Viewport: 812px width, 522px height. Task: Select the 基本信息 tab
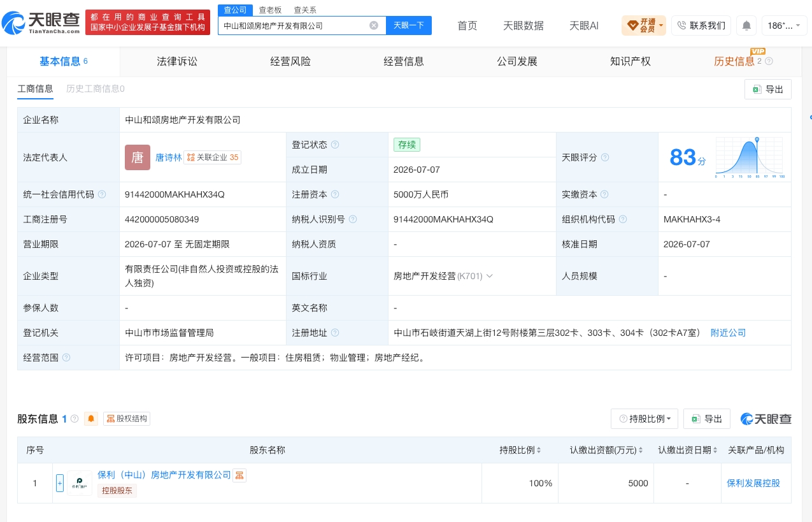click(64, 61)
